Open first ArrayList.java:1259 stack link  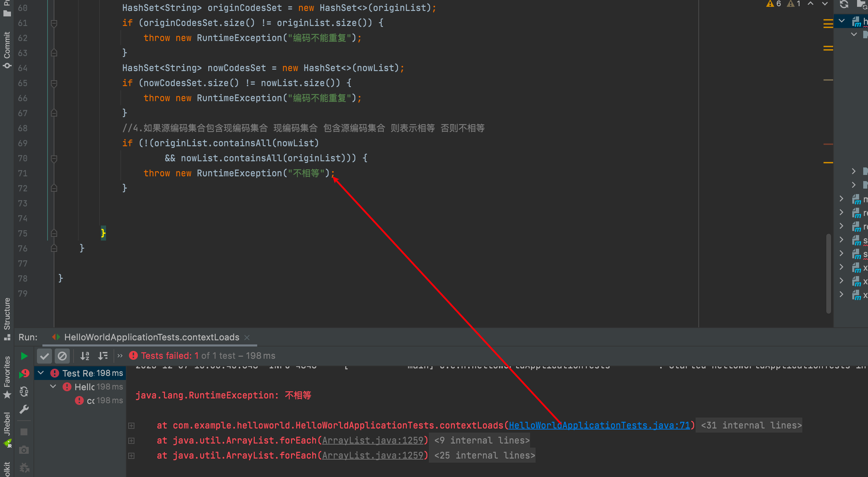(x=373, y=440)
